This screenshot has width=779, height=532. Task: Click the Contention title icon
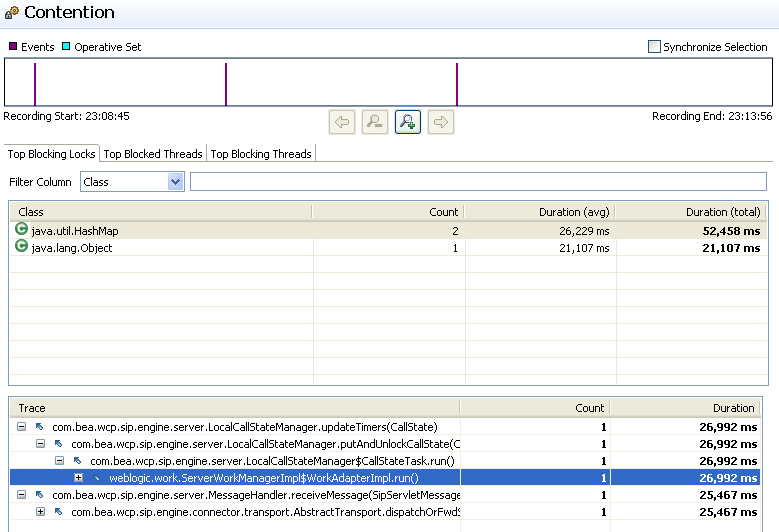pos(11,14)
